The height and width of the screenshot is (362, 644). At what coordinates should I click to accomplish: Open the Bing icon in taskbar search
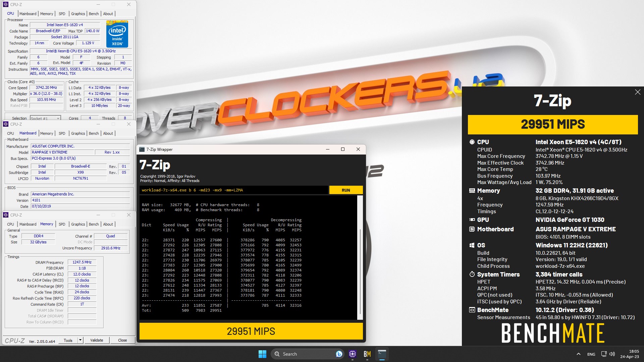339,354
